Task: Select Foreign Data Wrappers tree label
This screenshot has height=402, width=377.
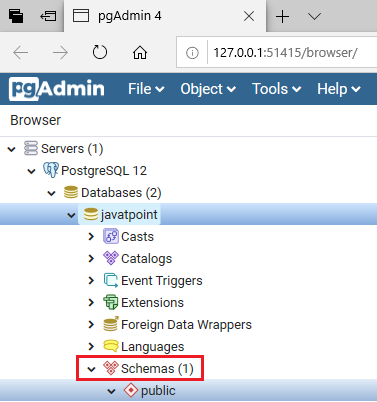Action: tap(186, 325)
